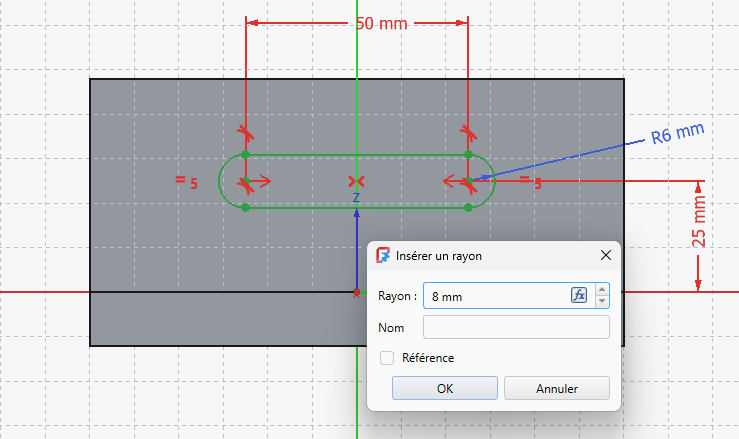This screenshot has width=739, height=439.
Task: Enable the Référence checkbox
Action: 387,358
